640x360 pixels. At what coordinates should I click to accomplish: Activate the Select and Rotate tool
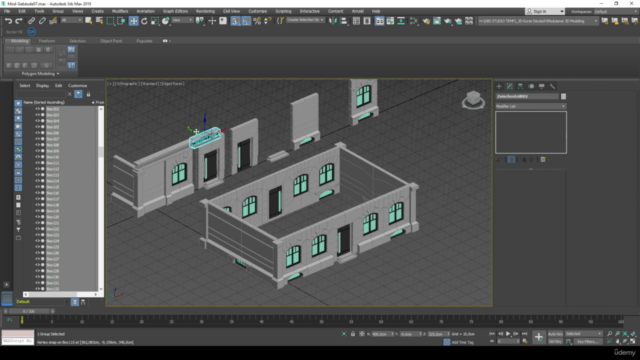tap(144, 21)
